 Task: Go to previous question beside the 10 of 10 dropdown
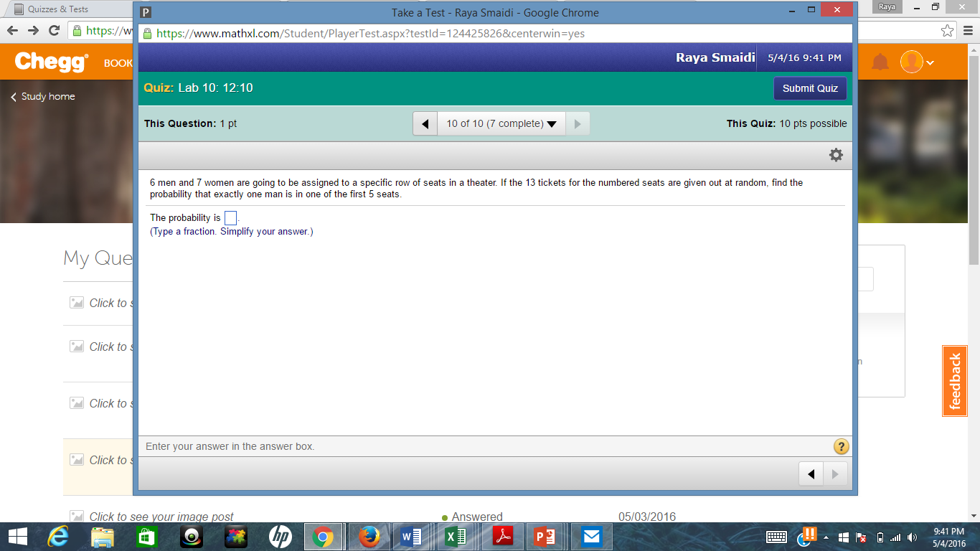425,124
